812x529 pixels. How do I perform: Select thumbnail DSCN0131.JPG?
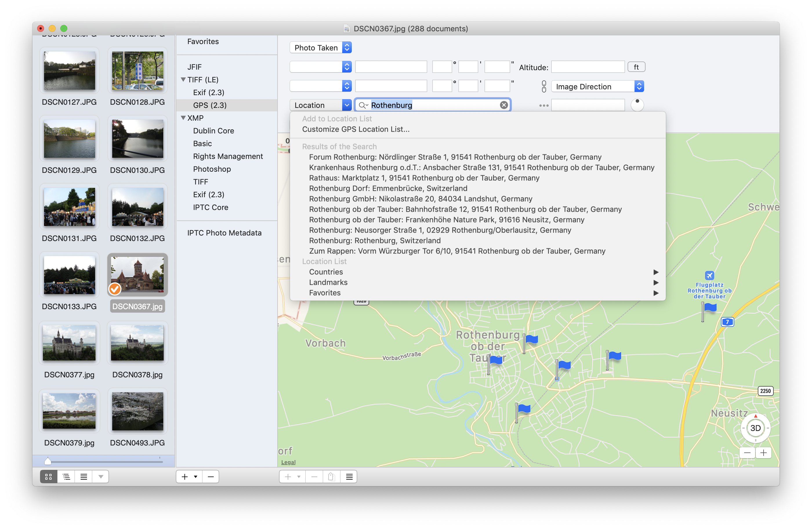(69, 207)
